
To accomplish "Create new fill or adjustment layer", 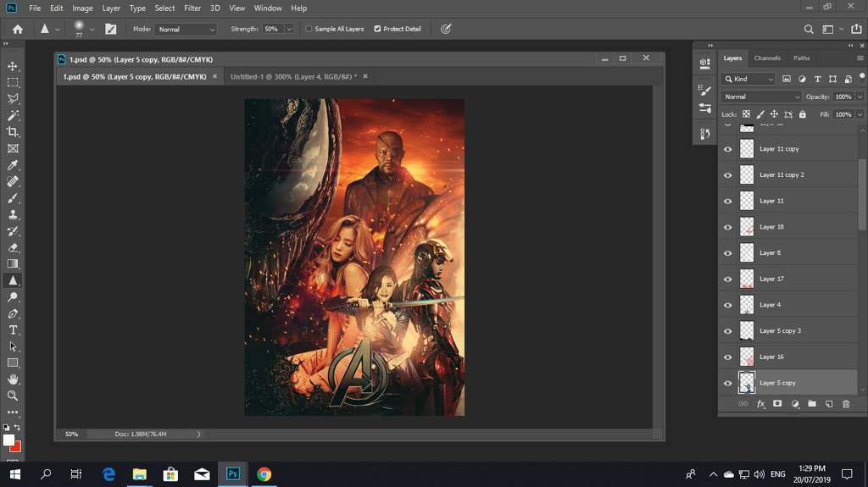I will (x=795, y=404).
